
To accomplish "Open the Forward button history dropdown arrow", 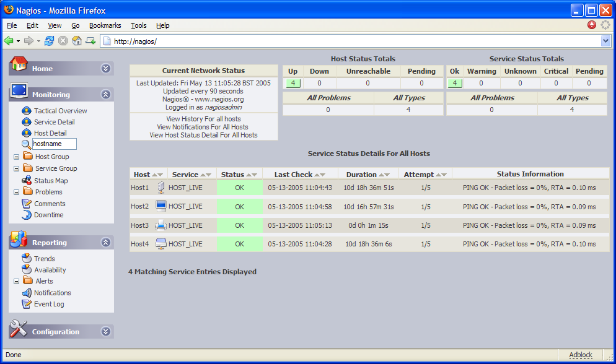I will pyautogui.click(x=38, y=41).
